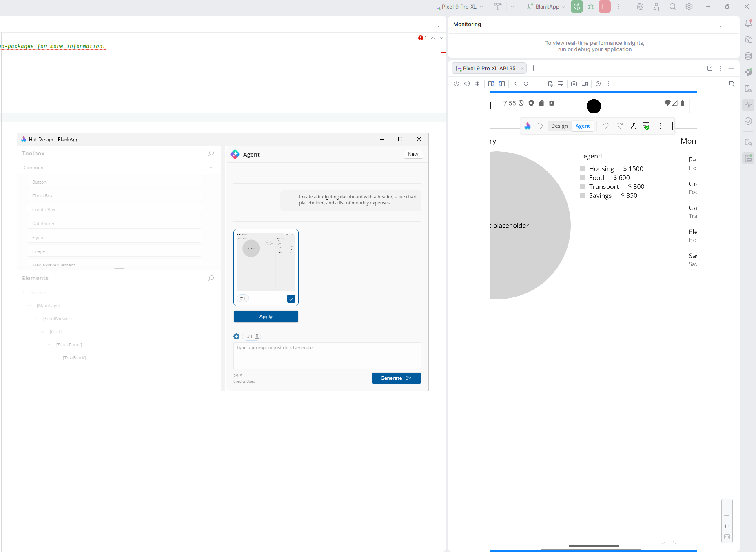Search the Toolbox with magnifier icon
Screen dimensions: 756x552
211,153
